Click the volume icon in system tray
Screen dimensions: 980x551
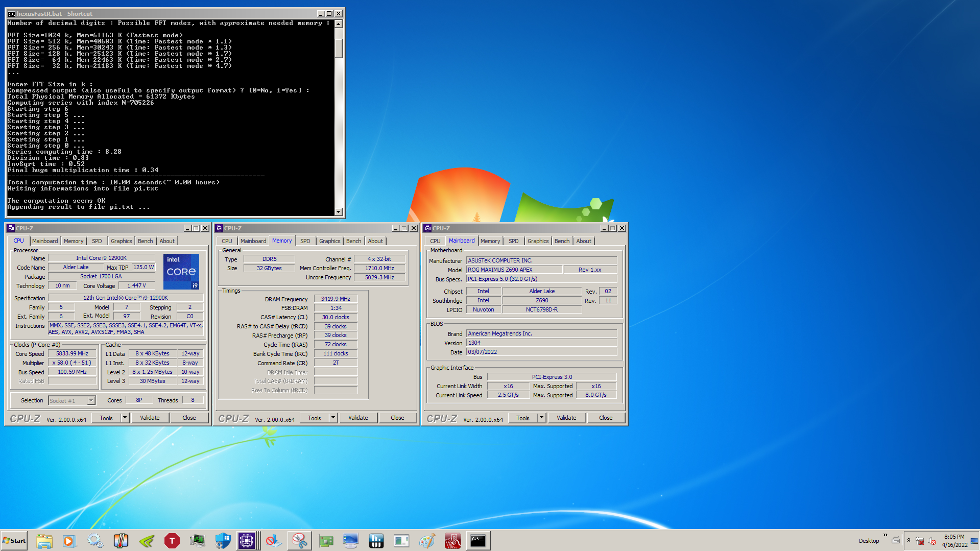click(932, 541)
